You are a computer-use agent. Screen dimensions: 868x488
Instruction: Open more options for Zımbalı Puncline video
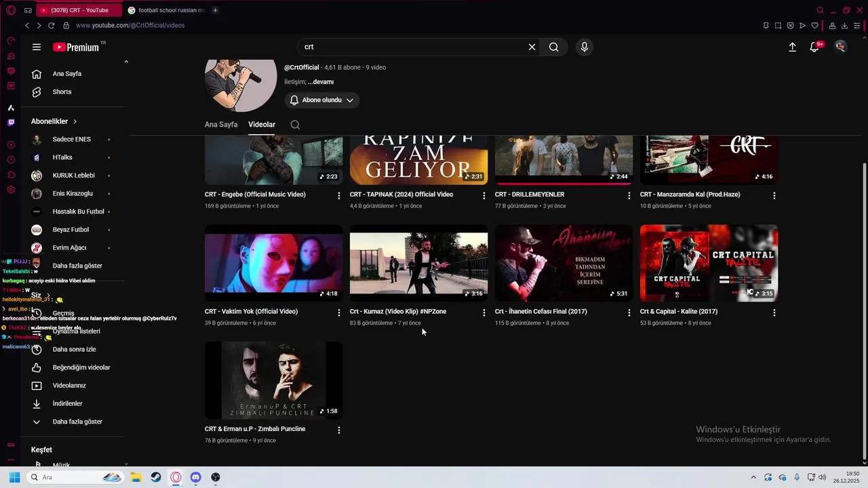pyautogui.click(x=339, y=430)
